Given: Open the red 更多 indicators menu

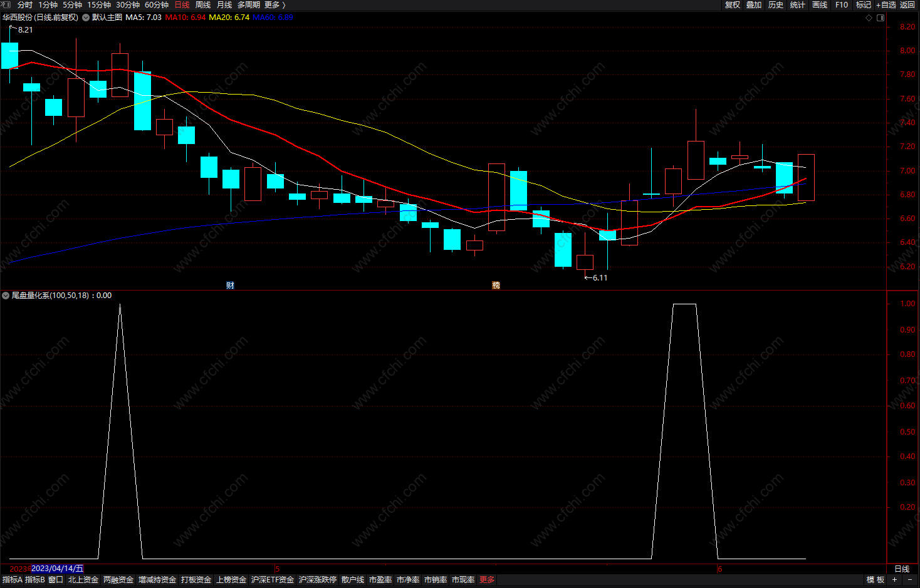Looking at the screenshot, I should pyautogui.click(x=487, y=580).
